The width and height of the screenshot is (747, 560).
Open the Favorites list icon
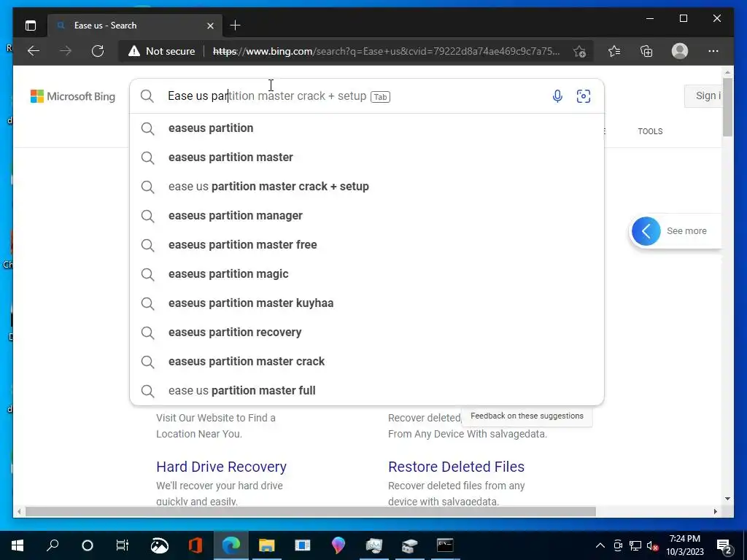(614, 51)
